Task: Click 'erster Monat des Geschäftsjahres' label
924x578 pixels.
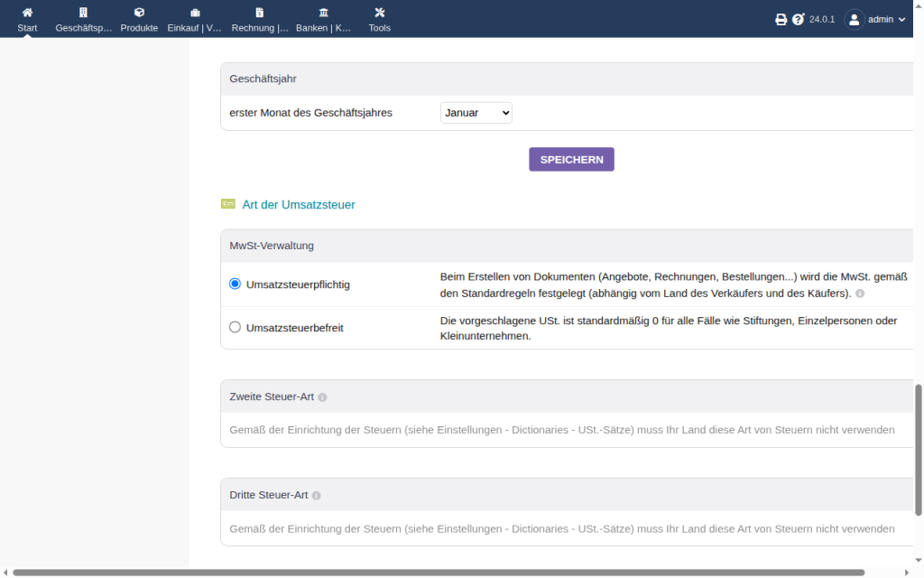Action: click(310, 113)
